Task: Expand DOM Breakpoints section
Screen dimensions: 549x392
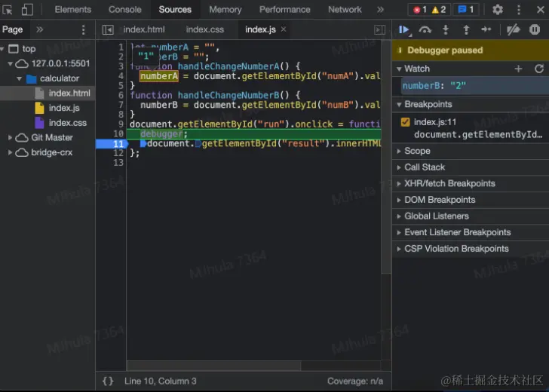Action: (399, 200)
